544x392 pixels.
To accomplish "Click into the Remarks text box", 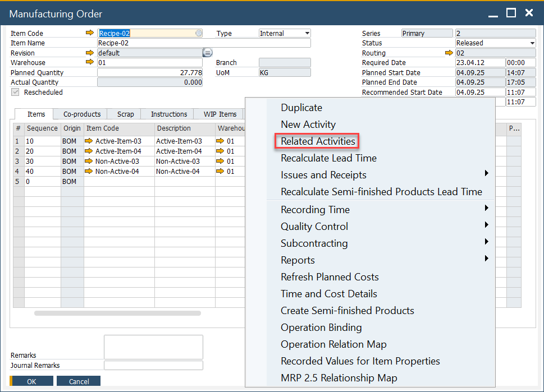I will [153, 347].
